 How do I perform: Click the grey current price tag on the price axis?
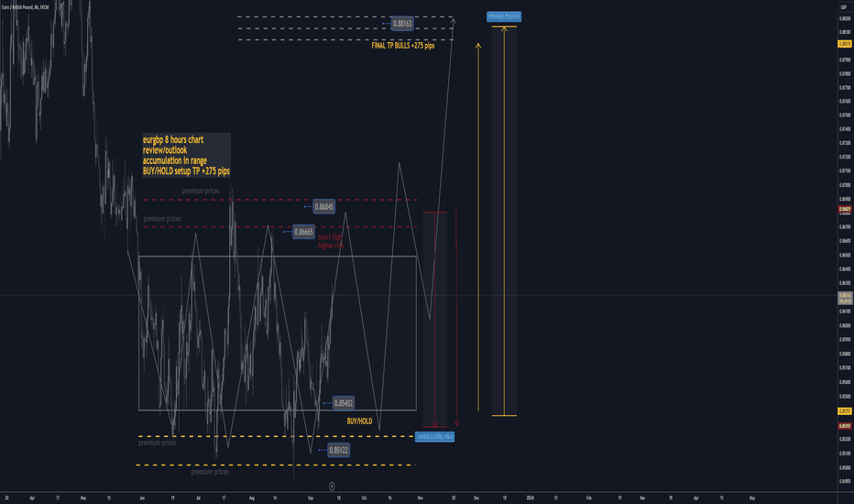click(845, 298)
